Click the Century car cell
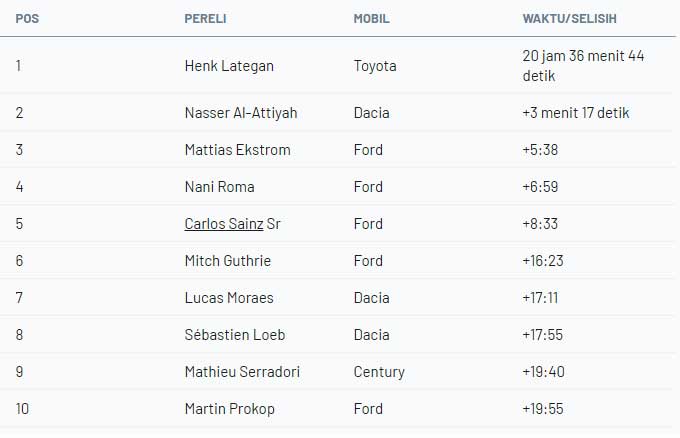This screenshot has height=438, width=680. (379, 372)
